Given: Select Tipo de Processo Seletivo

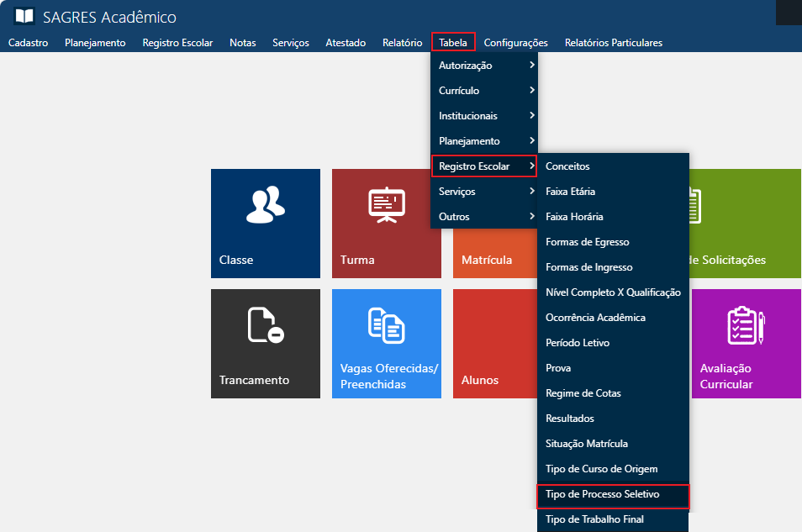Looking at the screenshot, I should [x=612, y=496].
